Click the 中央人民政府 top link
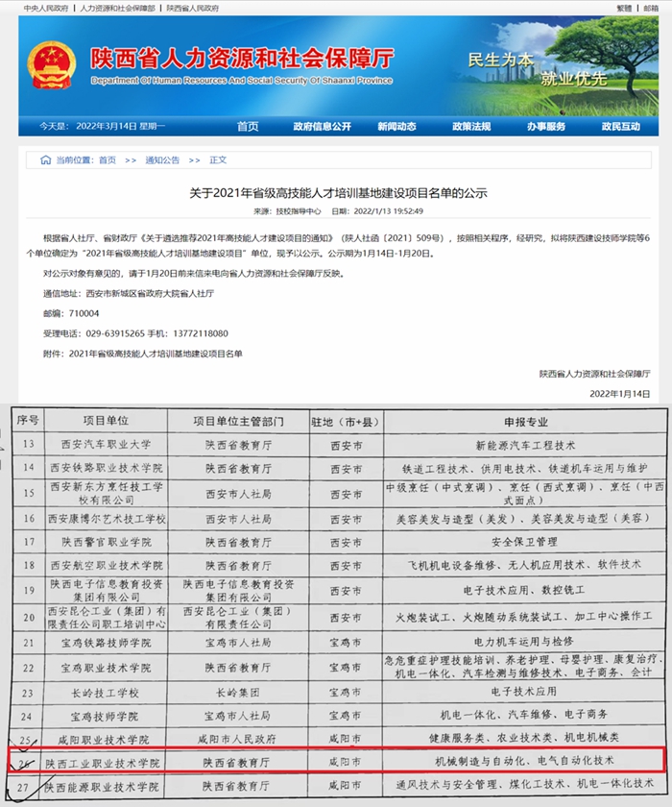The height and width of the screenshot is (807, 672). tap(44, 7)
